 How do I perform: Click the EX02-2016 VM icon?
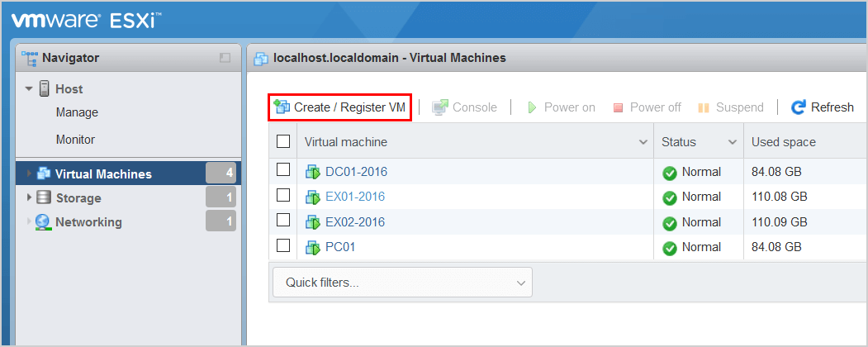coord(313,223)
